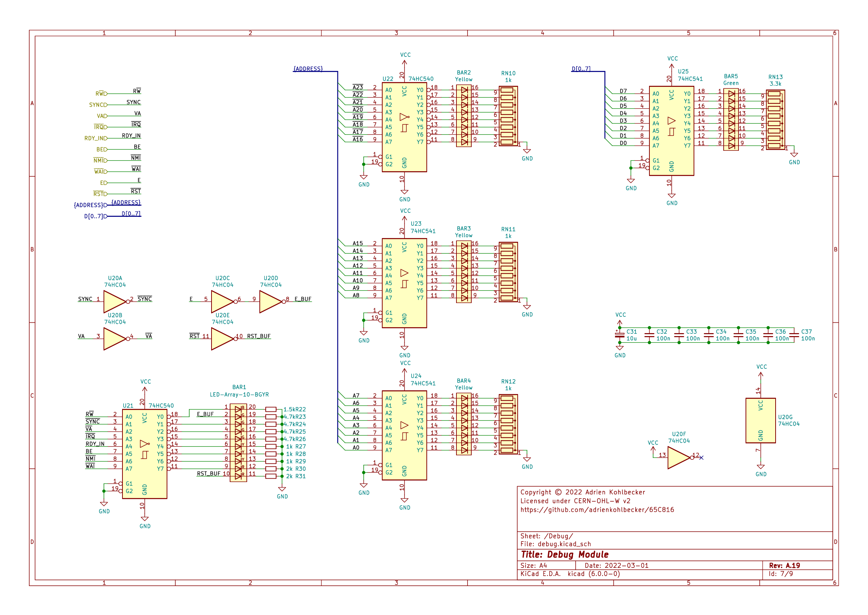Image resolution: width=868 pixels, height=615 pixels.
Task: Select the C31 10u polarized capacitor
Action: point(619,335)
